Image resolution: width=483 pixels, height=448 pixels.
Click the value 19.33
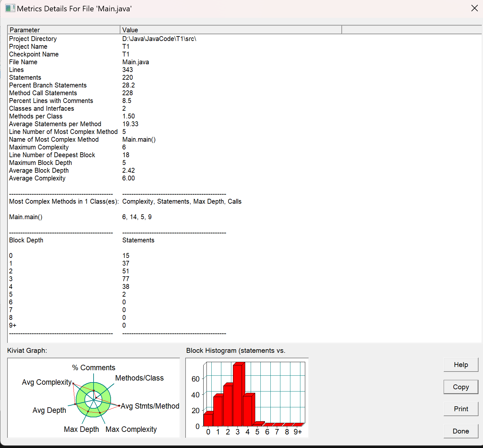tap(130, 124)
